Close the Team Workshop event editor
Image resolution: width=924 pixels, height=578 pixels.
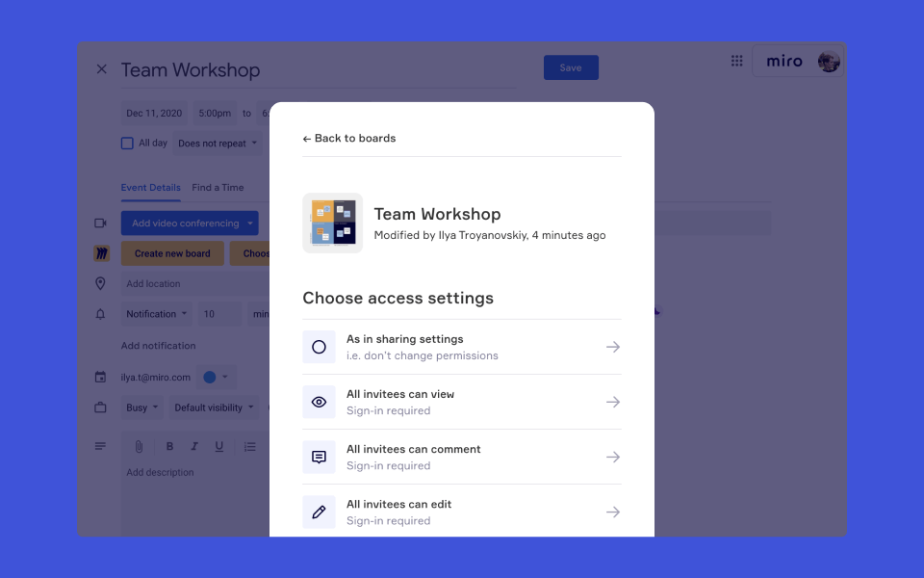point(101,69)
